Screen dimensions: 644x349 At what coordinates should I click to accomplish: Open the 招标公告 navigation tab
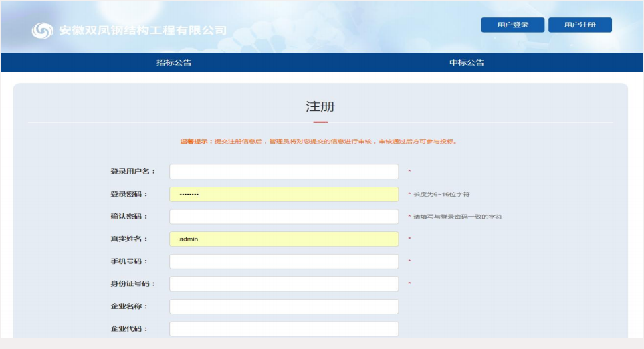point(174,62)
